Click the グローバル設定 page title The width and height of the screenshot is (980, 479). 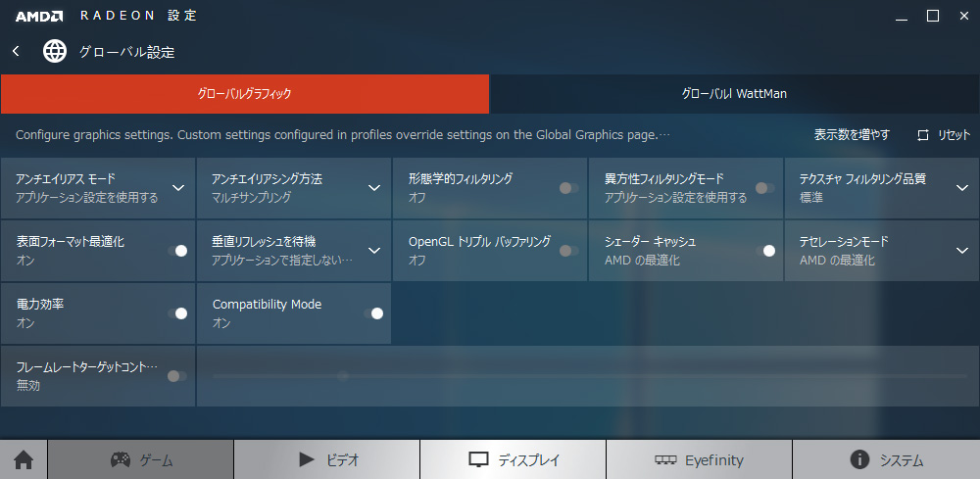126,52
